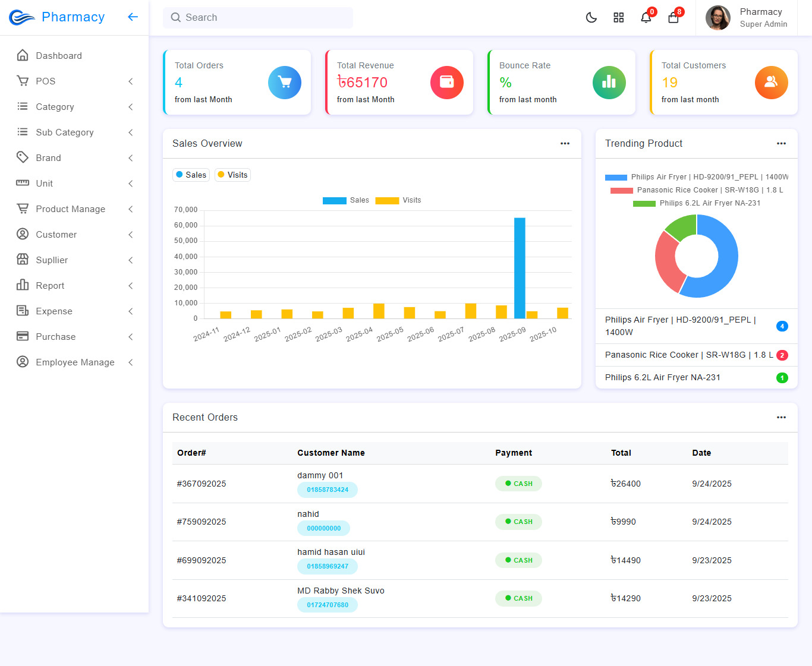
Task: Toggle the Visits series legend chip
Action: pyautogui.click(x=232, y=175)
